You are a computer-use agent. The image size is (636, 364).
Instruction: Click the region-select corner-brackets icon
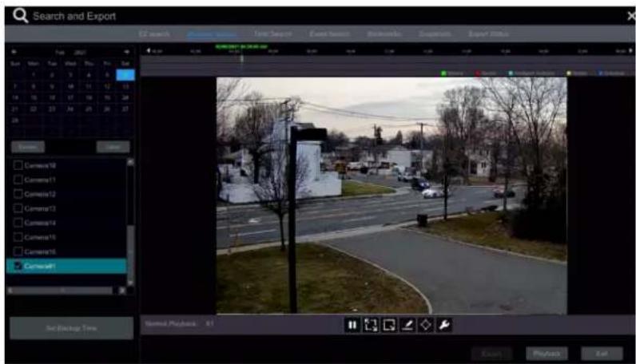(x=371, y=325)
